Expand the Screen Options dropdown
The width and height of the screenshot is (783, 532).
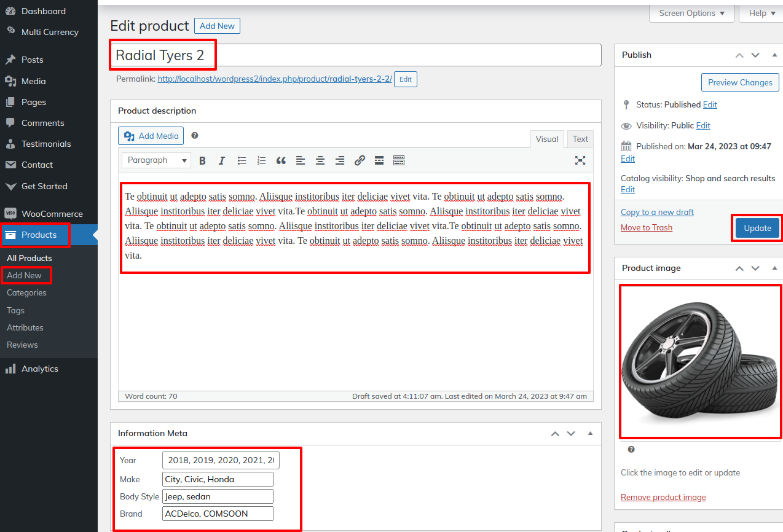point(691,13)
